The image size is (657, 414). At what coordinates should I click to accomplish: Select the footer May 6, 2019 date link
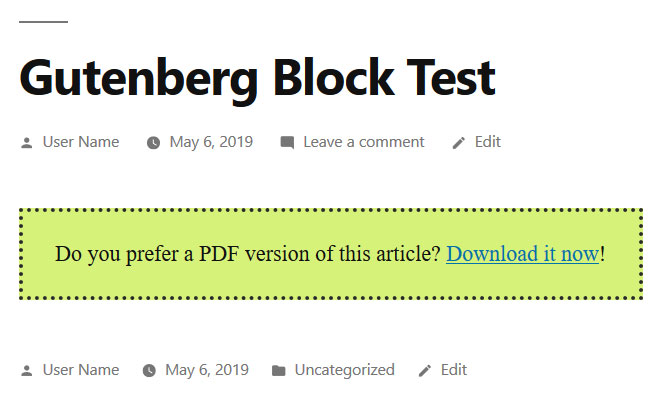[x=207, y=370]
